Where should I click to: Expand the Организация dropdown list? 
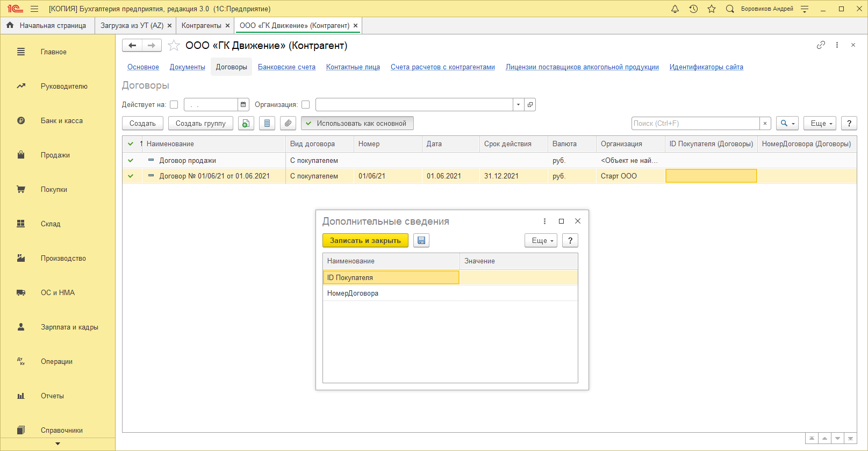[x=518, y=104]
